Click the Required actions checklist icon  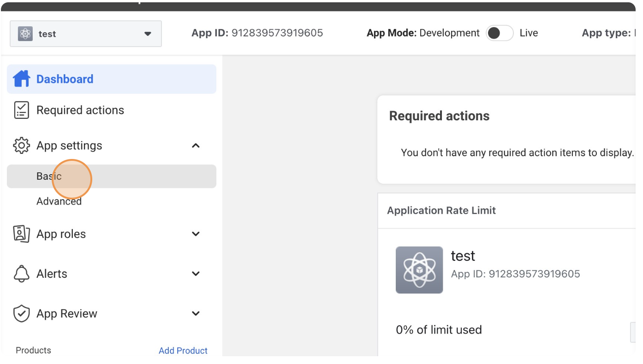click(x=21, y=110)
